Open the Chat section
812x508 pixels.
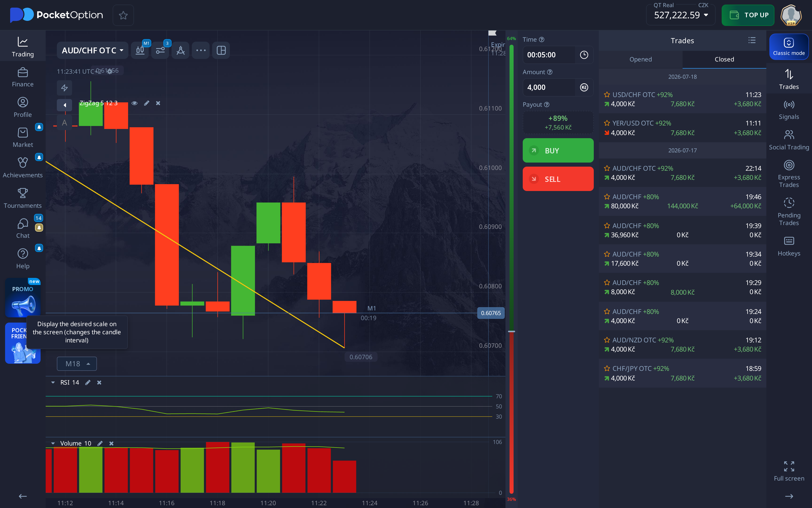click(x=23, y=228)
